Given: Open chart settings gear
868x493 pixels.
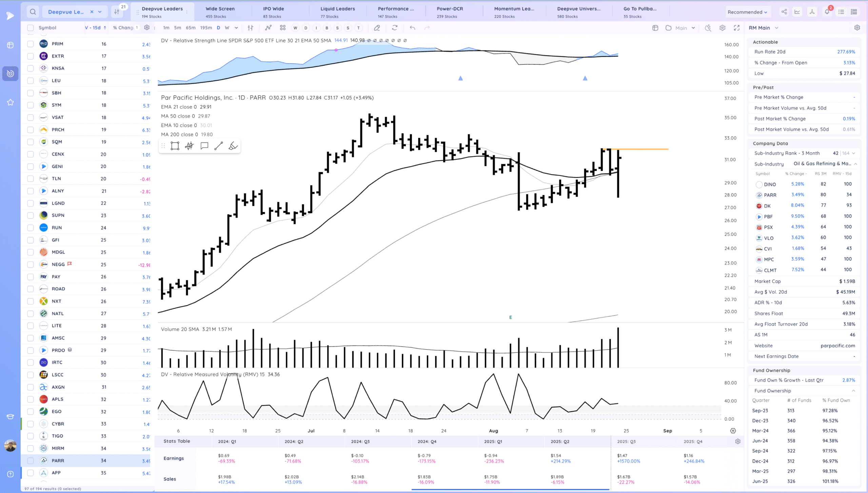Looking at the screenshot, I should [723, 28].
